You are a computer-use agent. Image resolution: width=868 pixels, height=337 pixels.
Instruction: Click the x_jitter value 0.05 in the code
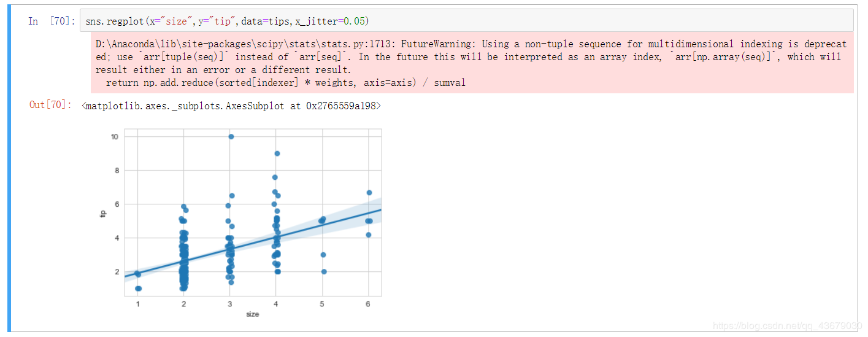coord(355,21)
